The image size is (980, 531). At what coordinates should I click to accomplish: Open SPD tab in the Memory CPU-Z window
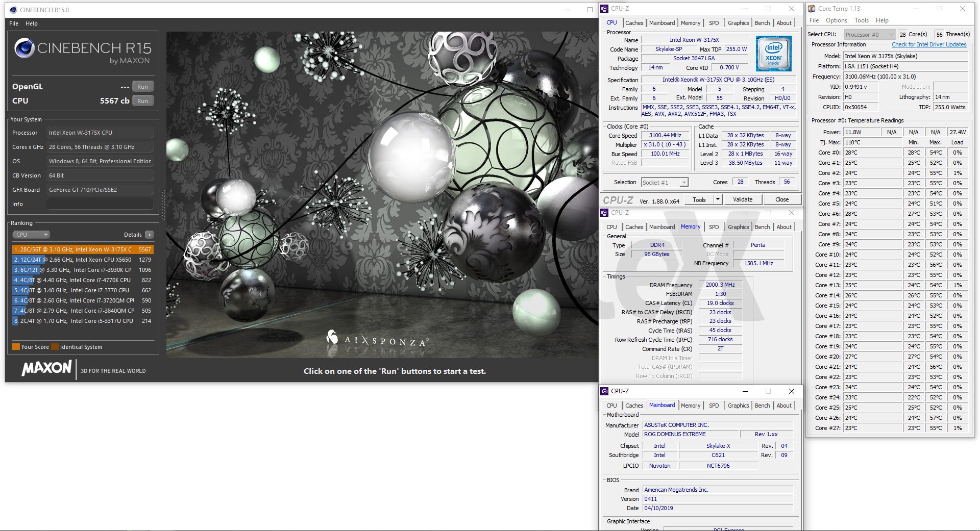tap(714, 227)
